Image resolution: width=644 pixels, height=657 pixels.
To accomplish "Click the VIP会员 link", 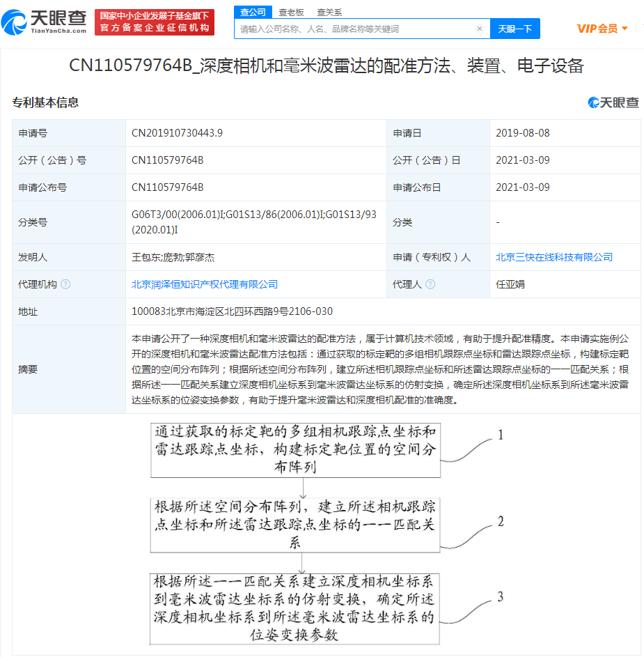I will coord(597,29).
